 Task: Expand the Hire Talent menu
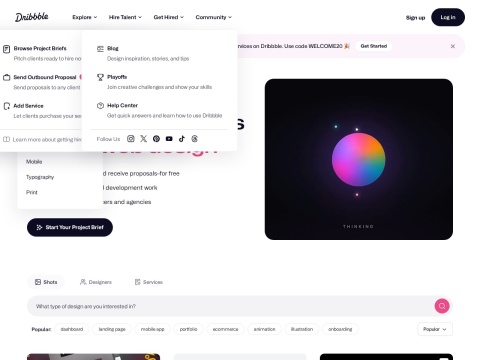tap(125, 17)
